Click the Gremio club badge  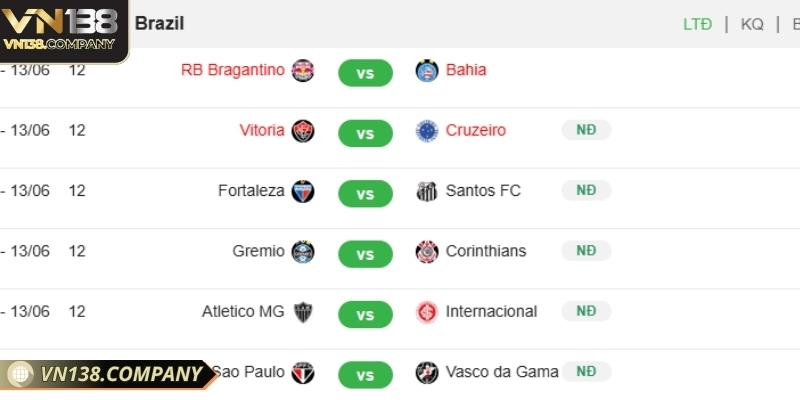click(x=303, y=252)
